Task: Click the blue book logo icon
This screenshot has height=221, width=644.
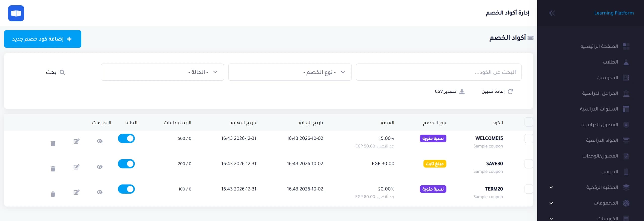Action: 16,13
